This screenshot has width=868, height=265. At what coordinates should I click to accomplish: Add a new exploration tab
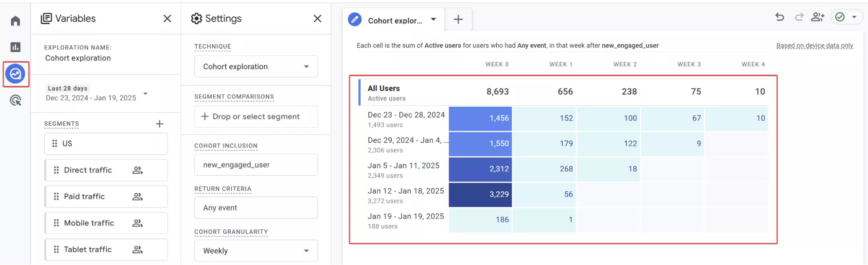click(x=458, y=20)
